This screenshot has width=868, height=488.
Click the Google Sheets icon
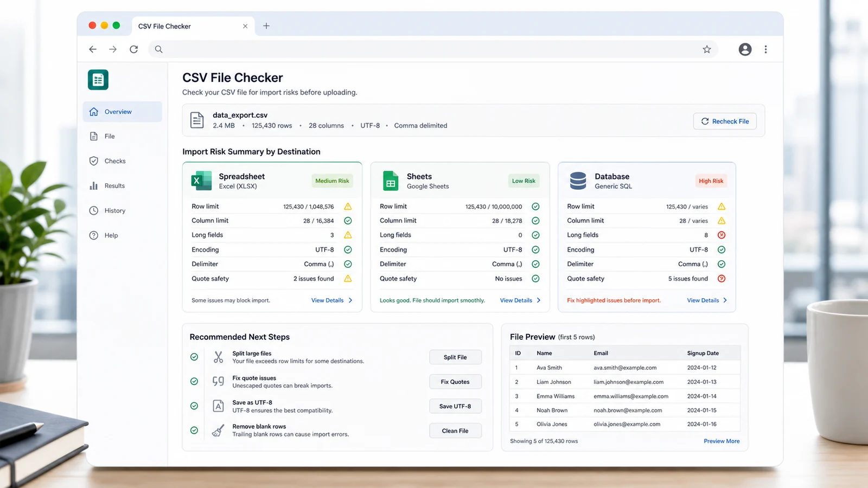[391, 181]
